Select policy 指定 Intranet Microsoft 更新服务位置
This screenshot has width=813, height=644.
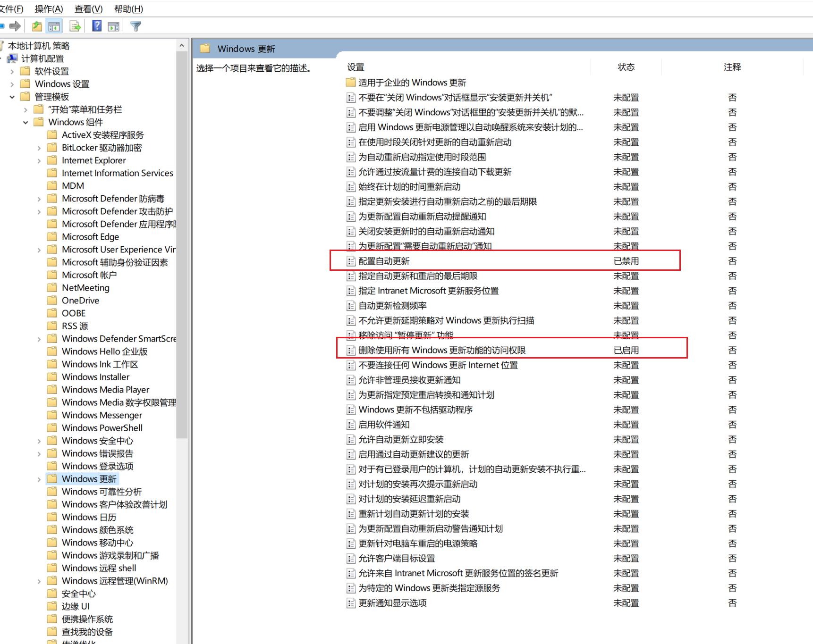point(428,291)
